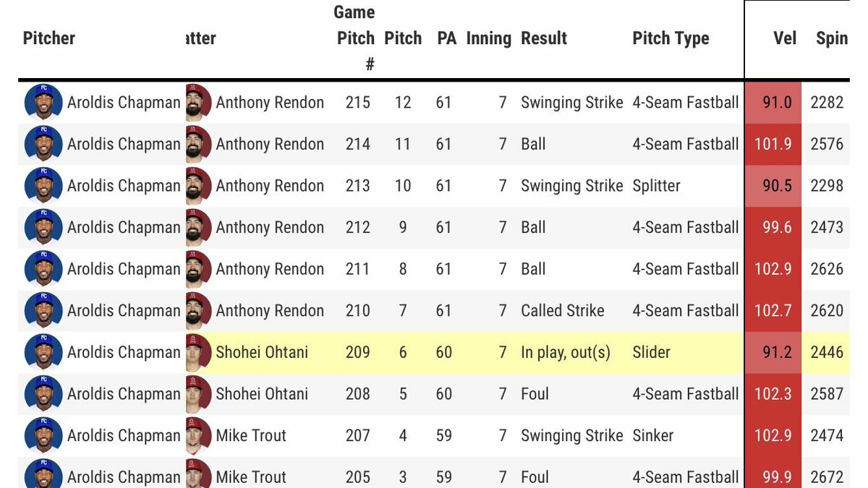Click the Splitter pitch type cell
The width and height of the screenshot is (868, 488).
coord(656,186)
